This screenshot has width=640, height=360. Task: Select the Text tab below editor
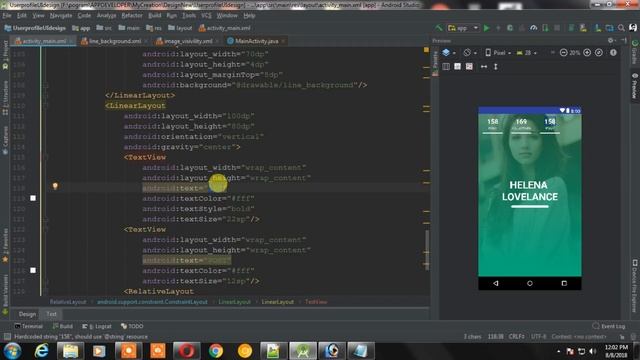(51, 314)
